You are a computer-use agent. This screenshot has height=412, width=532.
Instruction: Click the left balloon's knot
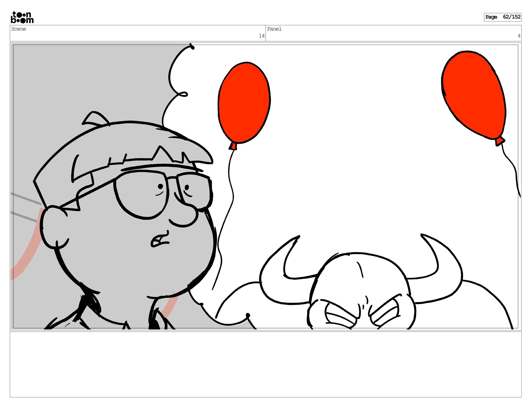[233, 146]
